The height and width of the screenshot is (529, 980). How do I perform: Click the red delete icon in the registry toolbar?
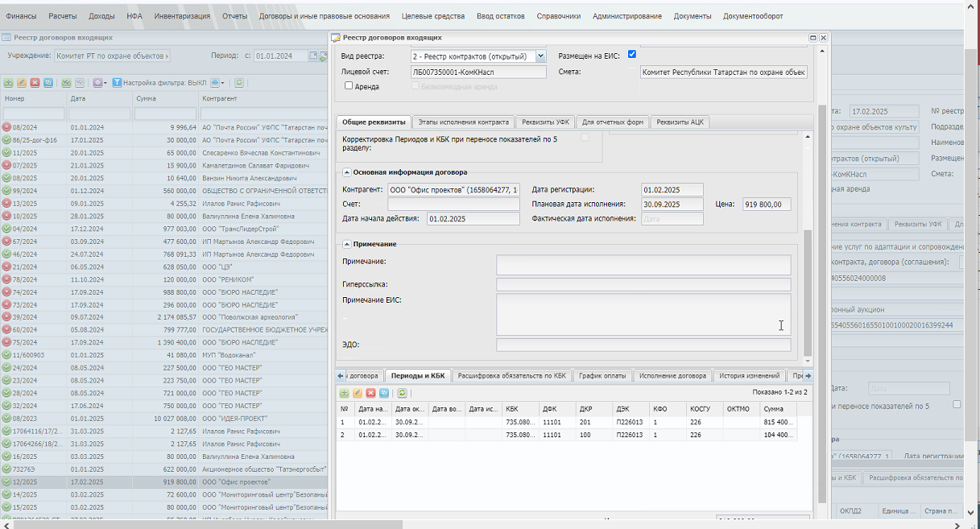tap(35, 83)
